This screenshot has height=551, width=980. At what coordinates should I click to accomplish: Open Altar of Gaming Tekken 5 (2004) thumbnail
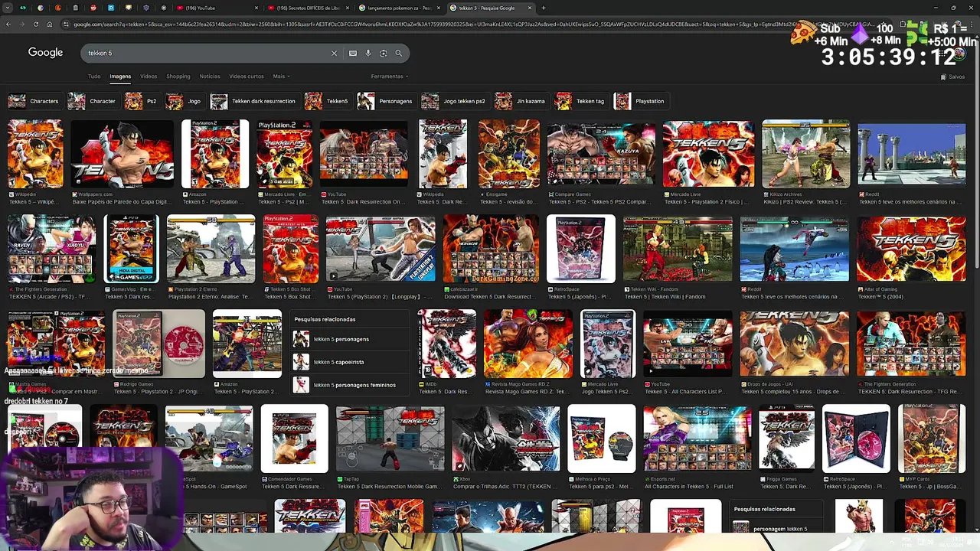click(911, 249)
